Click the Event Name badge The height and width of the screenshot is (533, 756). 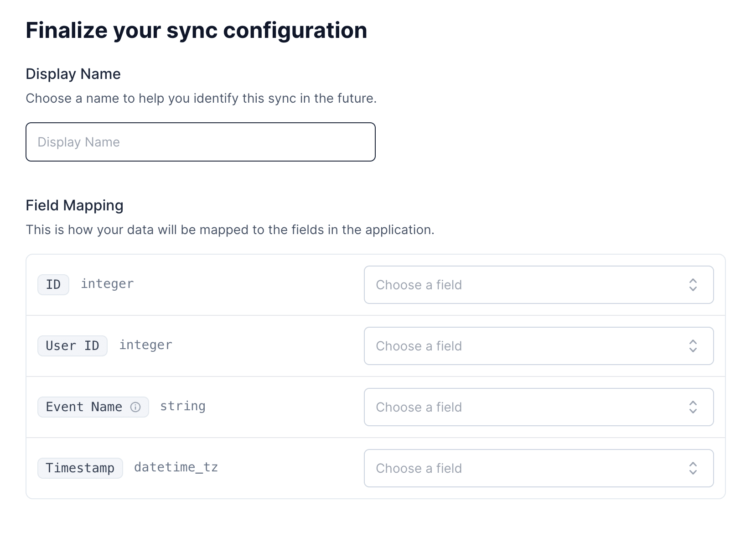click(x=84, y=407)
